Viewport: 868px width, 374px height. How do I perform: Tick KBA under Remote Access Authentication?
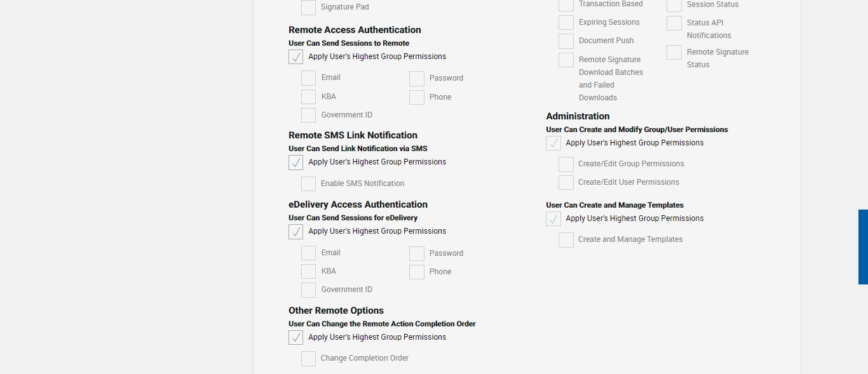tap(308, 97)
